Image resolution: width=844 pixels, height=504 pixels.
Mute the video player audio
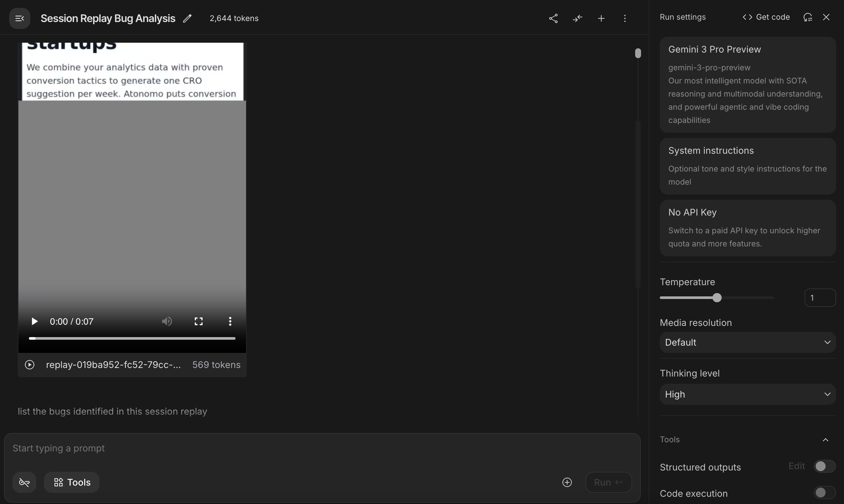pyautogui.click(x=167, y=321)
